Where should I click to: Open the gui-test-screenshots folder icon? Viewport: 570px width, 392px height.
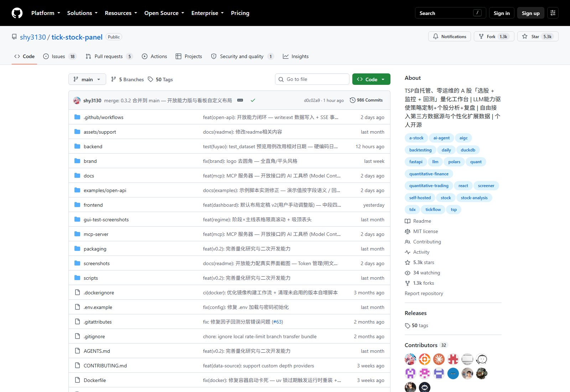tap(77, 219)
